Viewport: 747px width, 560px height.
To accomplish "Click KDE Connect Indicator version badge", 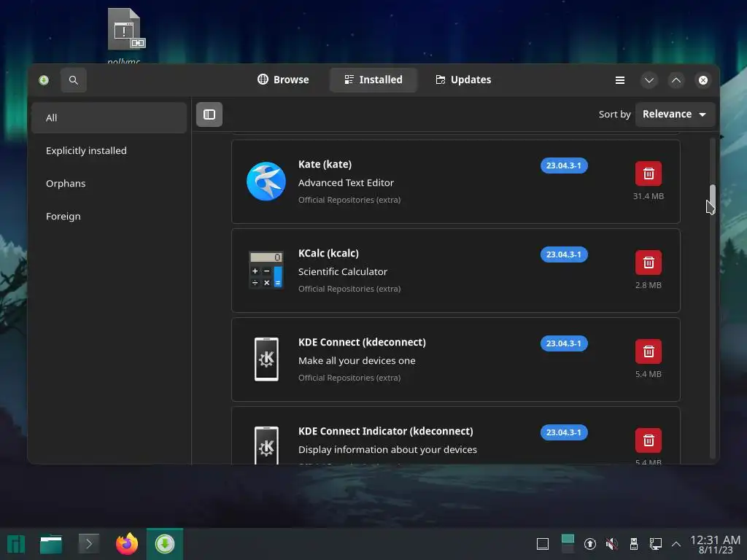I will 564,432.
